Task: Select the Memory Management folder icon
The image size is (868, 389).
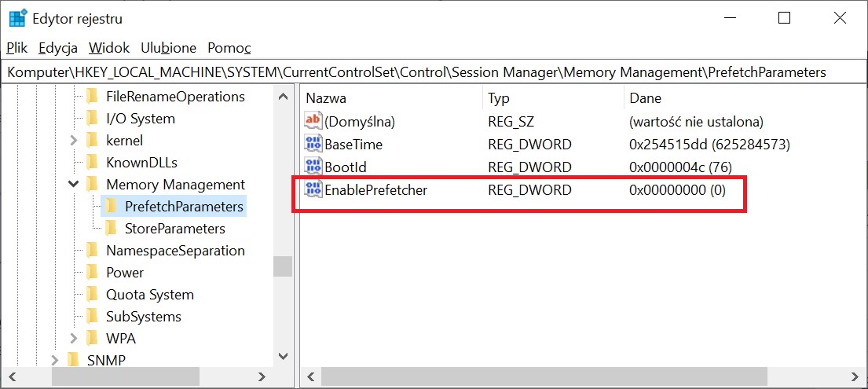Action: coord(93,185)
